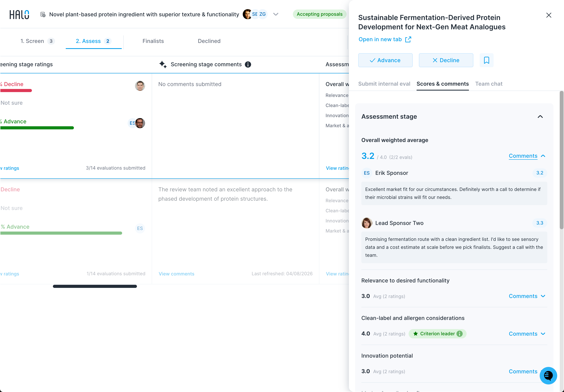
Task: Click the HALO logo
Action: [19, 15]
